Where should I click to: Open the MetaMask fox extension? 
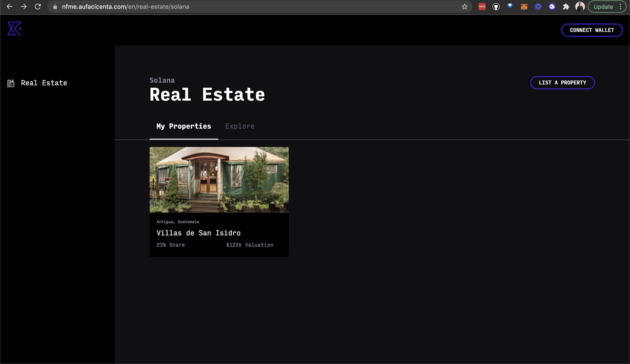tap(524, 7)
